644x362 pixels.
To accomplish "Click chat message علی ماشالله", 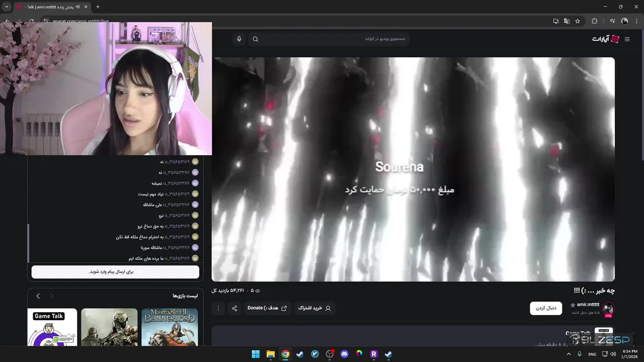I will pyautogui.click(x=152, y=205).
